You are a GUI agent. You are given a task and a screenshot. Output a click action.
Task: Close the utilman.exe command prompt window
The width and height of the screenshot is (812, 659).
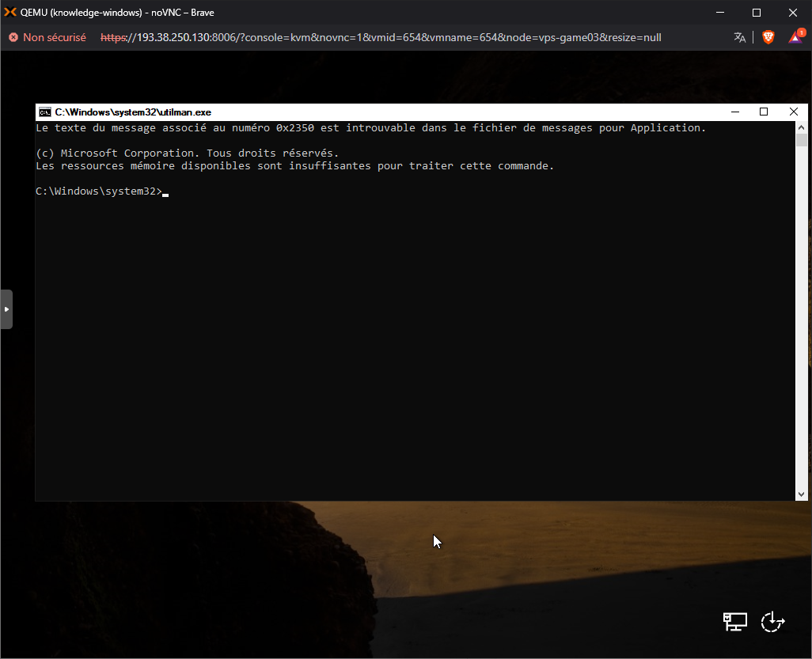coord(793,112)
